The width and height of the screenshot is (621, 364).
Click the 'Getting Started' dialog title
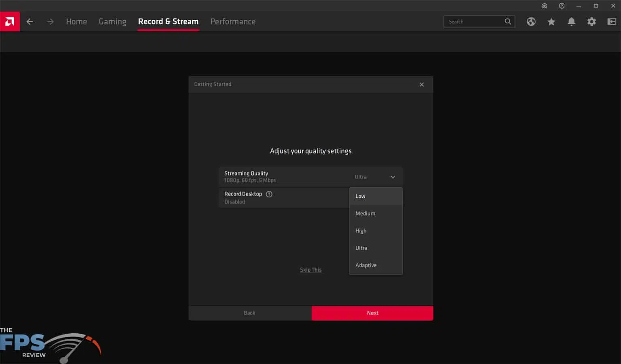(213, 84)
